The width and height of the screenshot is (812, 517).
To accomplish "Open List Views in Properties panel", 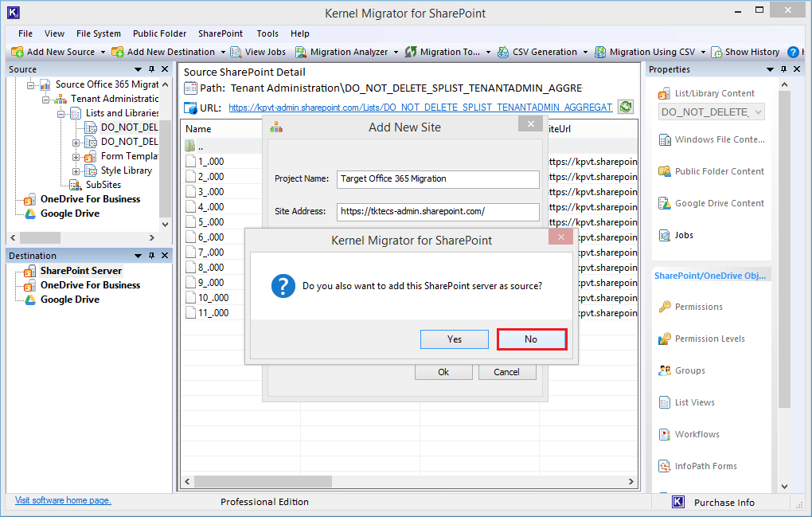I will (x=685, y=402).
